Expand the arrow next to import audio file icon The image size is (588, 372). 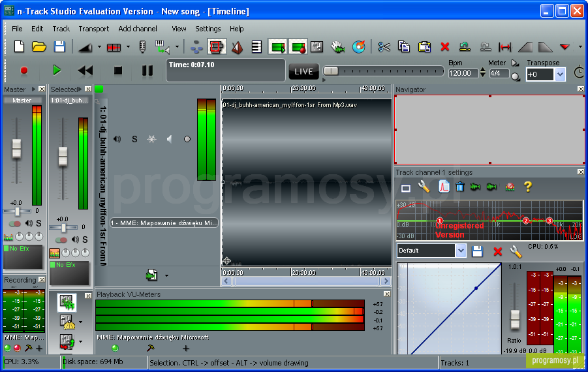pos(166,275)
